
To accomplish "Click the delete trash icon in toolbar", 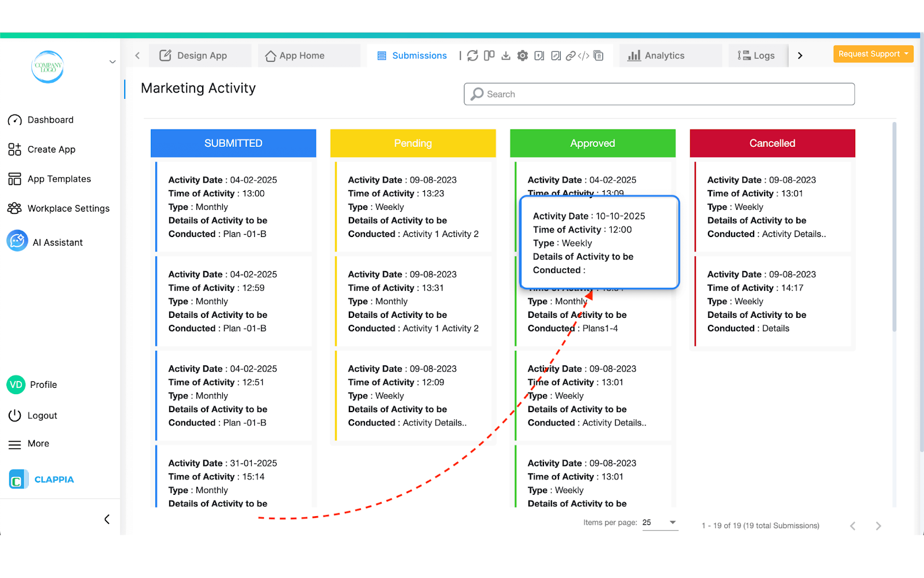I will [x=599, y=55].
